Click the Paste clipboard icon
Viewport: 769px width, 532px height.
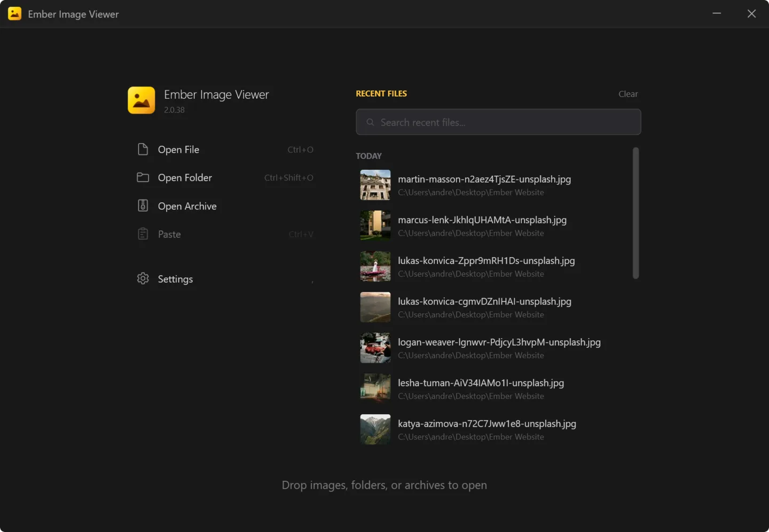(143, 234)
